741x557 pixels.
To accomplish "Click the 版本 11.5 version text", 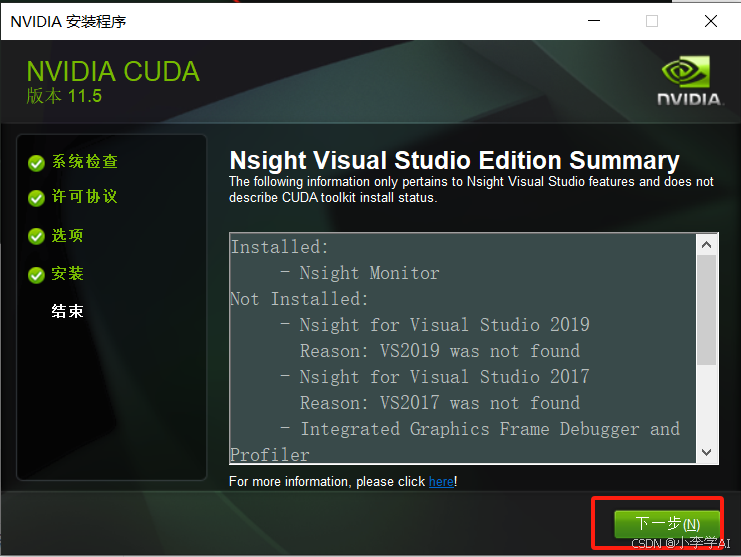I will pyautogui.click(x=64, y=96).
